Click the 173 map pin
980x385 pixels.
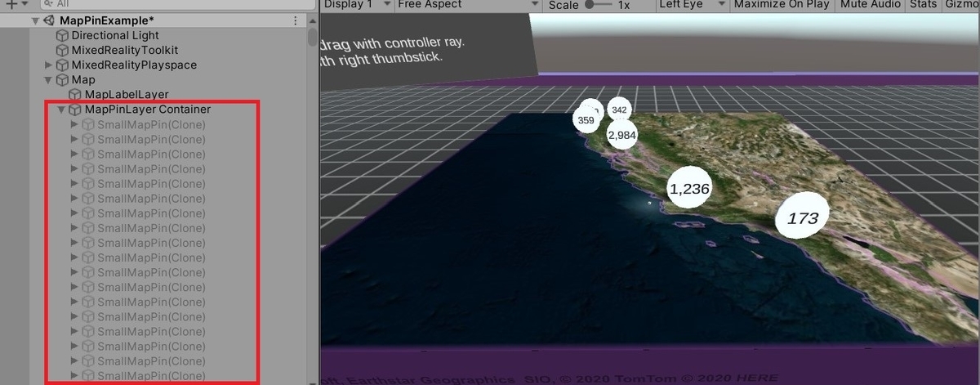(x=802, y=218)
